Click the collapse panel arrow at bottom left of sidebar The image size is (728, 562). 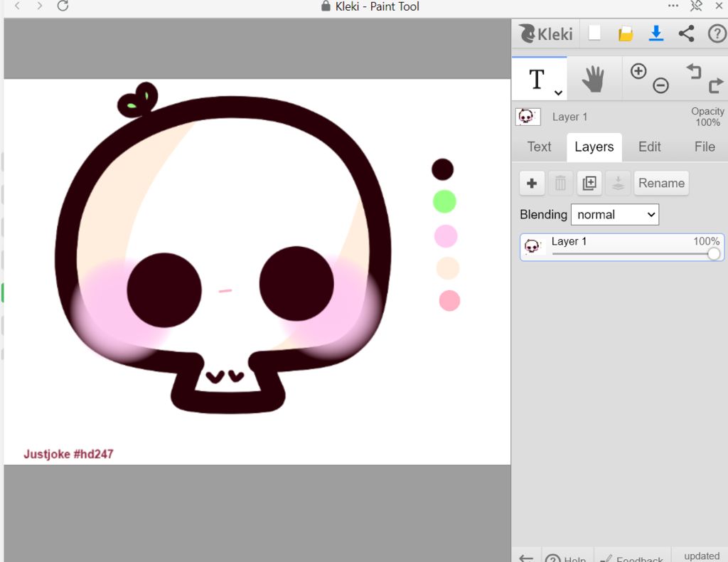tap(526, 557)
